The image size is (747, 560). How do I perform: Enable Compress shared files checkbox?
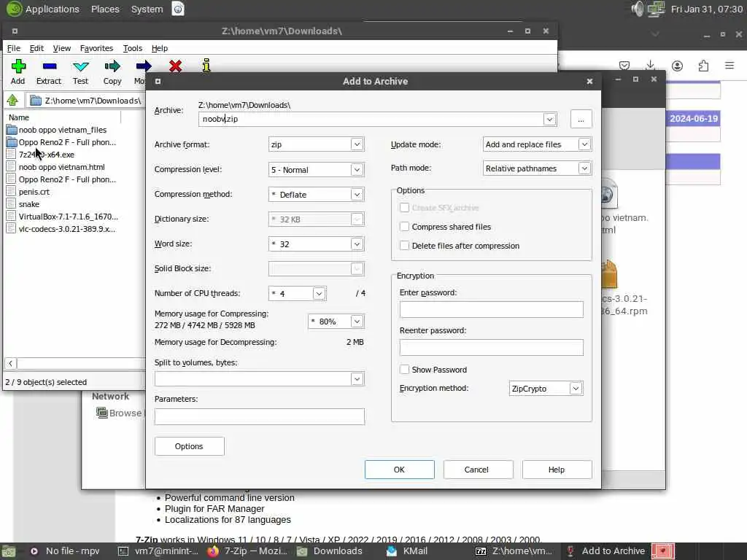click(404, 227)
